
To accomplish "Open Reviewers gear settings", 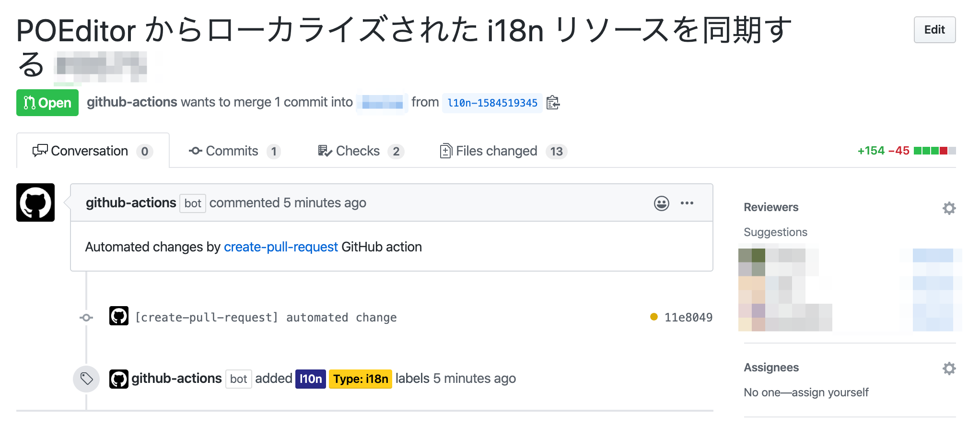I will [949, 208].
